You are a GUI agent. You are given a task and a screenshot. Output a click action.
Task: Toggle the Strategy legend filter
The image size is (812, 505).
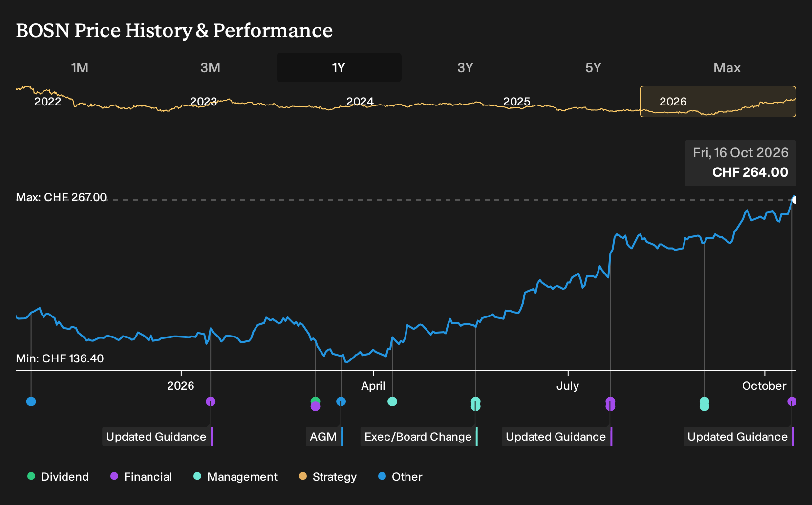point(328,477)
